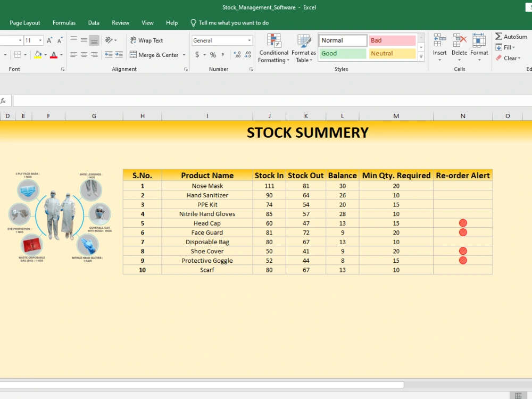Decrease font size with the small A icon
The width and height of the screenshot is (532, 399).
[x=60, y=40]
